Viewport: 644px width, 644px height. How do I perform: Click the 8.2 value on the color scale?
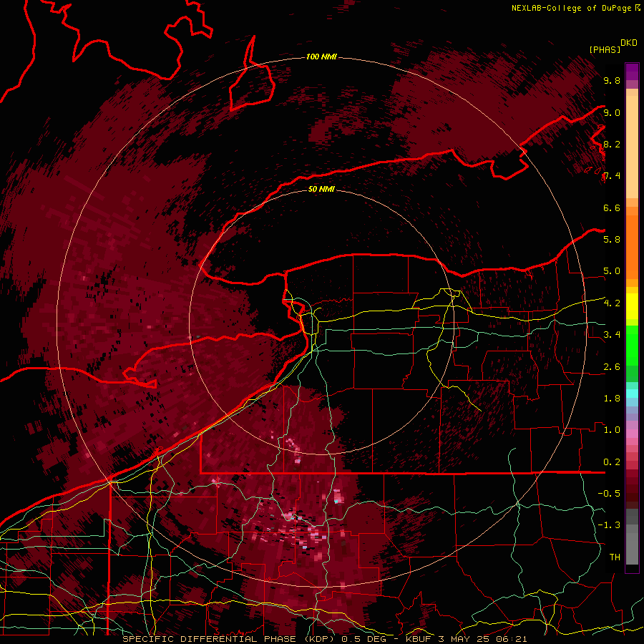pyautogui.click(x=612, y=144)
